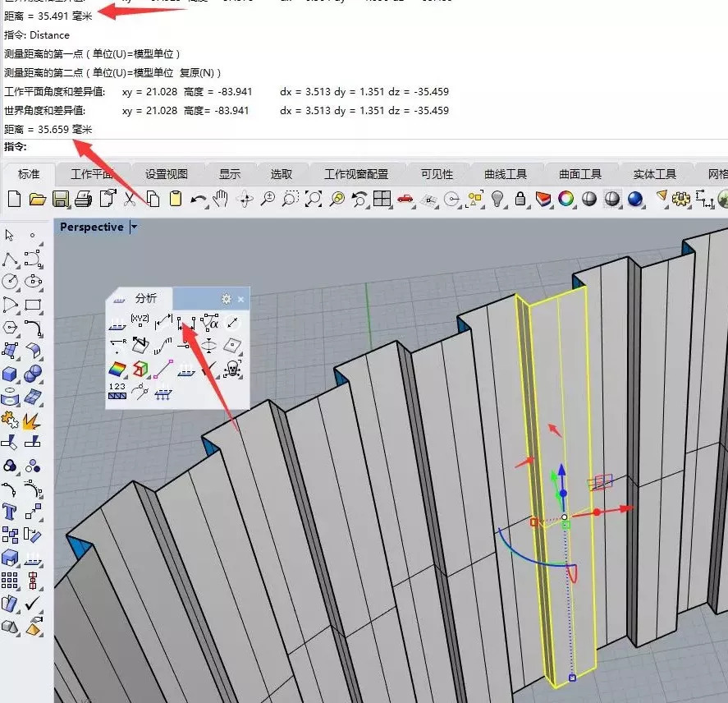Close the 分析 floating panel
Viewport: 728px width, 703px height.
pos(240,299)
